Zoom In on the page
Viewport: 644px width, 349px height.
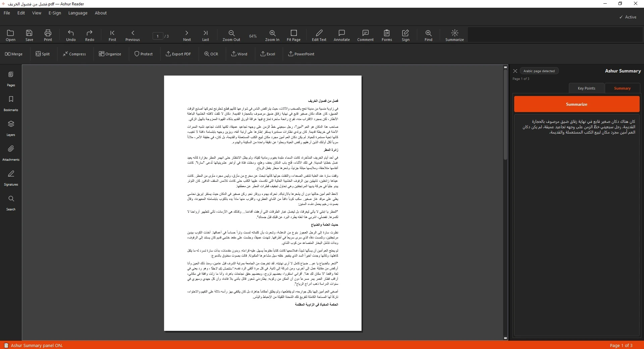272,35
